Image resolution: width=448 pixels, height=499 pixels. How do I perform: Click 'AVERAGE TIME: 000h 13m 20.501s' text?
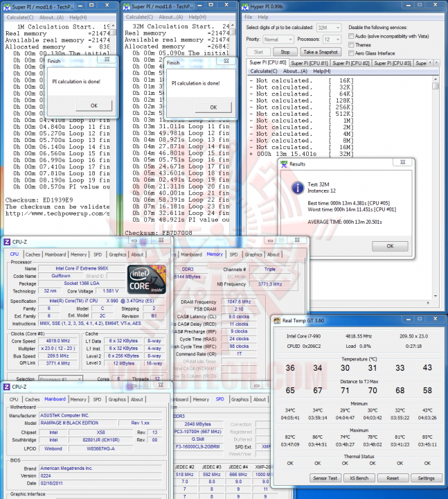(345, 222)
